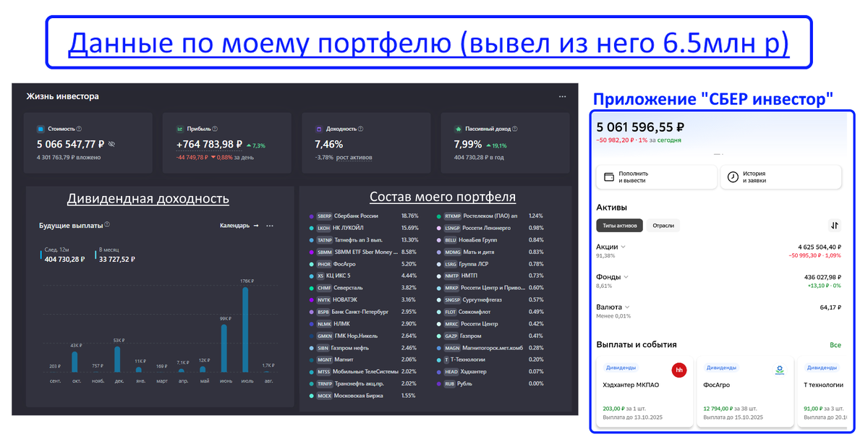Click the info icon next to Прибыль
The image size is (868, 442).
click(215, 129)
